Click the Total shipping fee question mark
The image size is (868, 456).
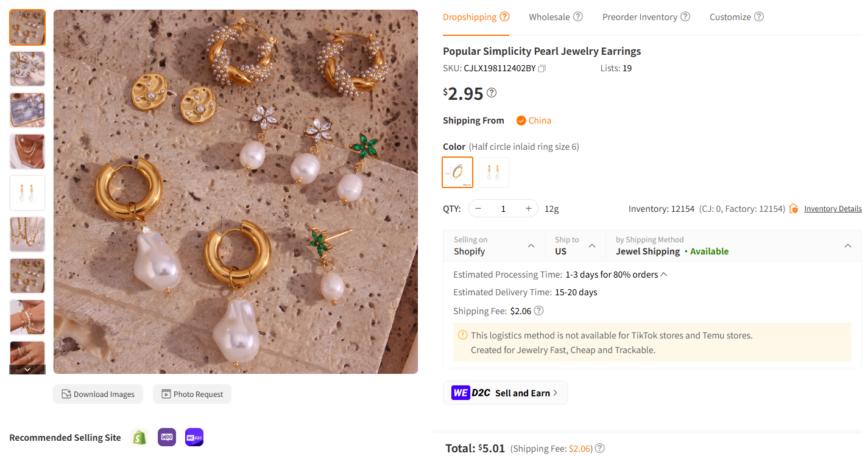pyautogui.click(x=599, y=448)
